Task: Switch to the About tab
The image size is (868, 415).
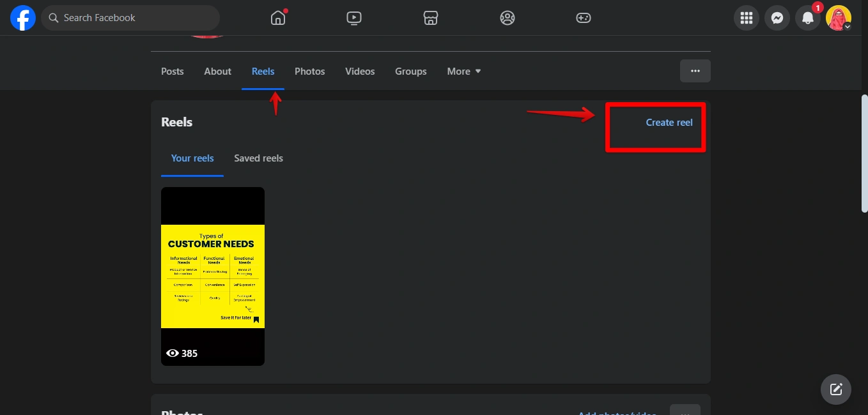Action: pyautogui.click(x=217, y=72)
